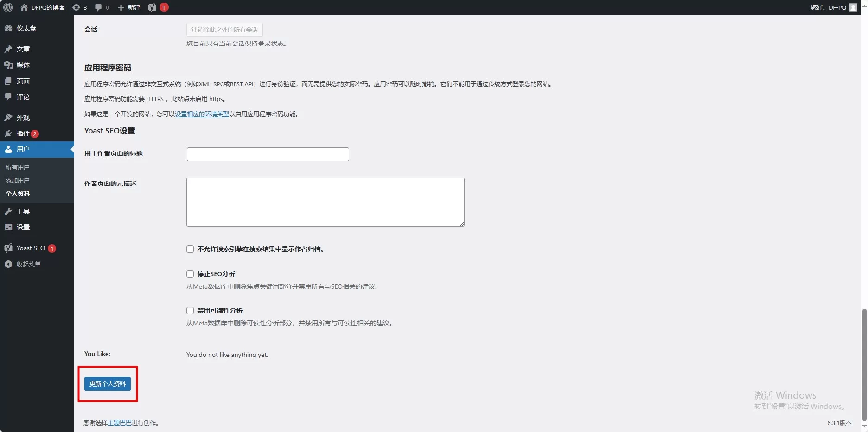Screen dimensions: 868x432
Task: Click the Yoast SEO设置 heading
Action: click(x=110, y=131)
